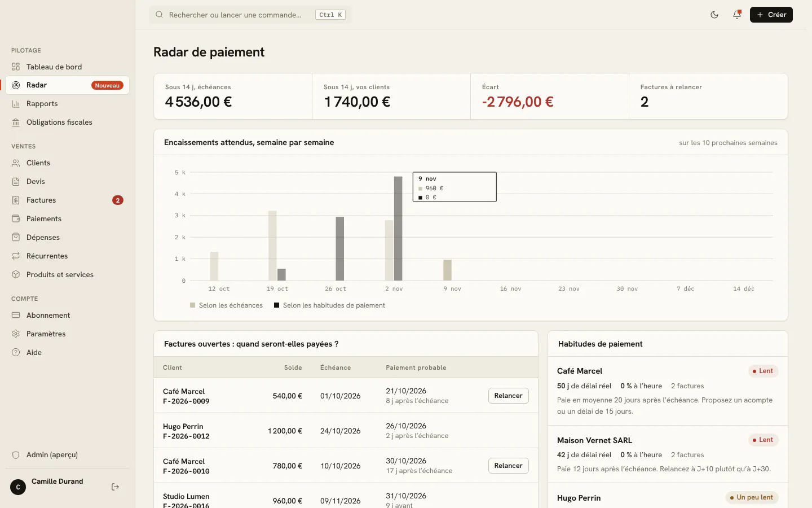812x508 pixels.
Task: Toggle the 'Selon les échéances' legend swatch
Action: pos(193,305)
